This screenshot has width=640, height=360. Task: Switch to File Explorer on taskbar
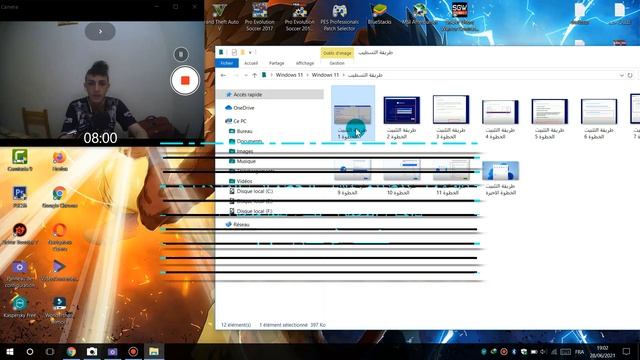click(154, 351)
